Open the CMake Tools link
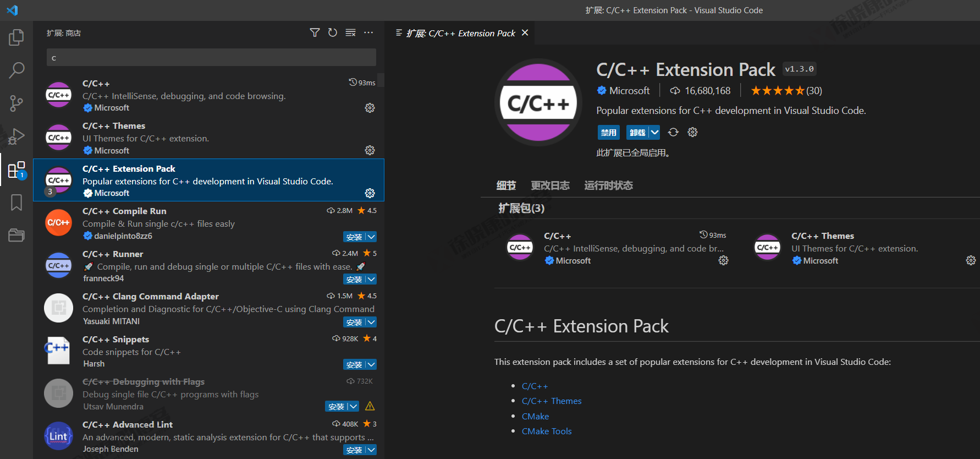 547,431
